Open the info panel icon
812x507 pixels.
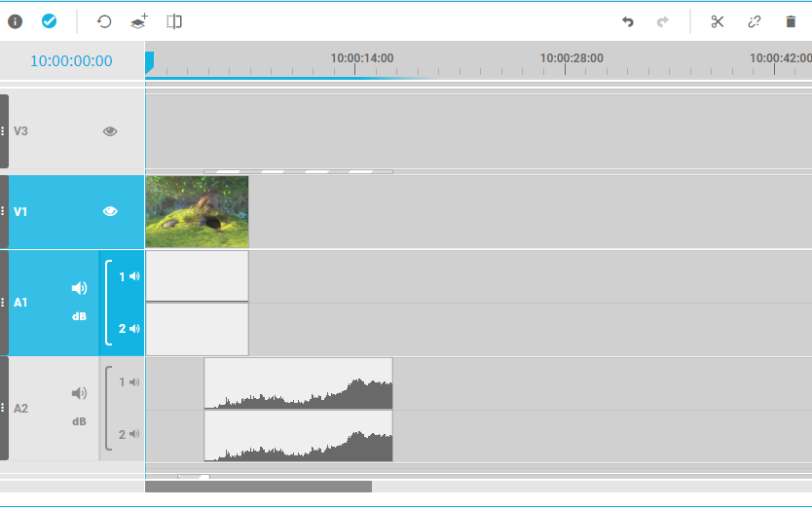(x=16, y=21)
